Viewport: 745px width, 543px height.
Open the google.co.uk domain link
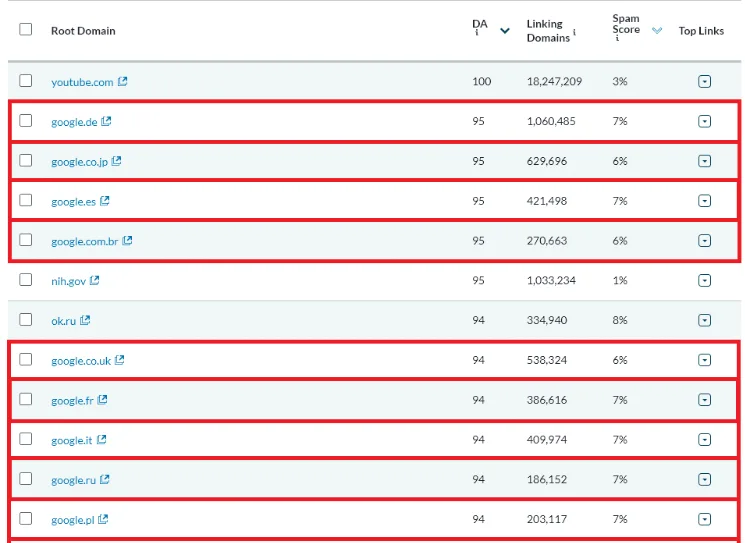81,361
